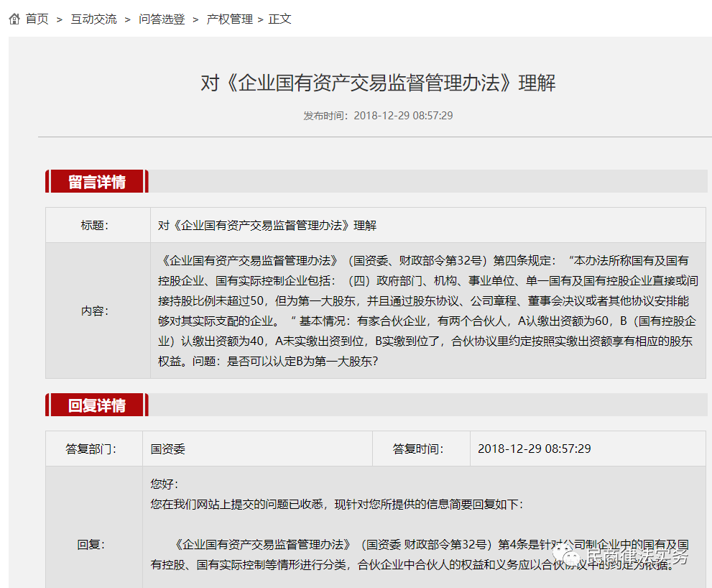Open the 产权管理 breadcrumb link
Screen dimensions: 712x588
[x=228, y=19]
